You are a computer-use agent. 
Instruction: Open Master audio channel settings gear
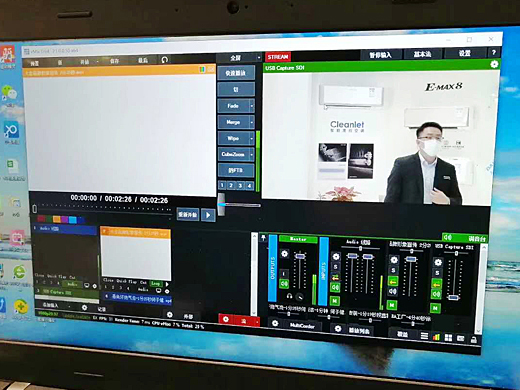284,254
